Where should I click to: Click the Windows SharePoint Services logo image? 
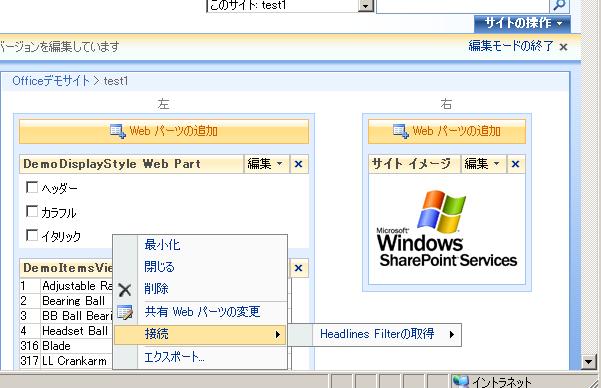(447, 229)
